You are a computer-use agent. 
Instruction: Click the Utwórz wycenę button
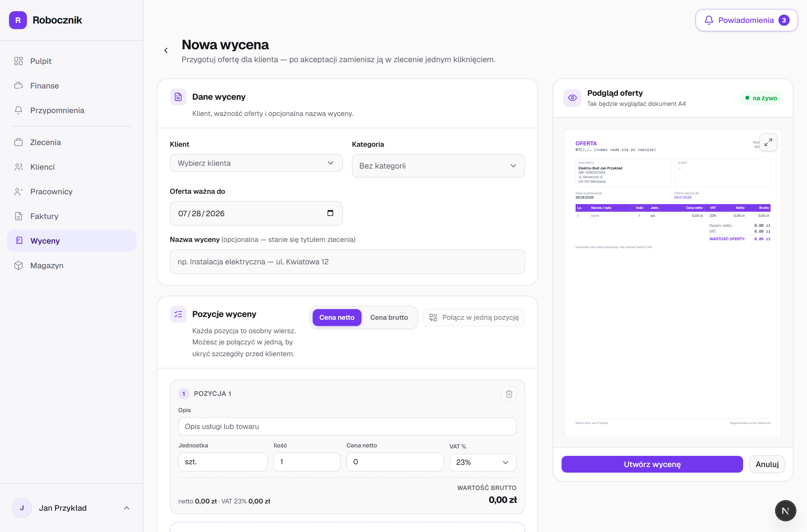pos(652,464)
